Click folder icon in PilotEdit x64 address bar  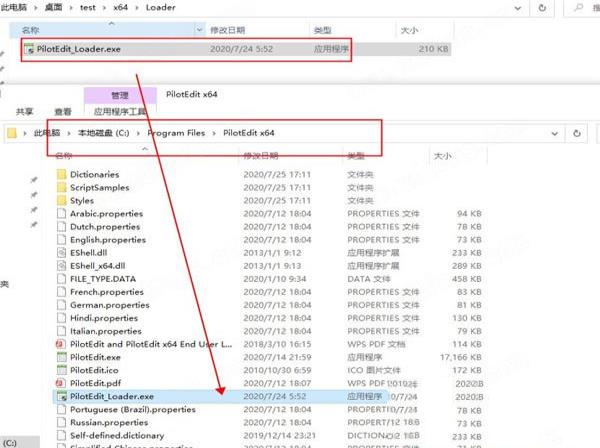pos(12,133)
